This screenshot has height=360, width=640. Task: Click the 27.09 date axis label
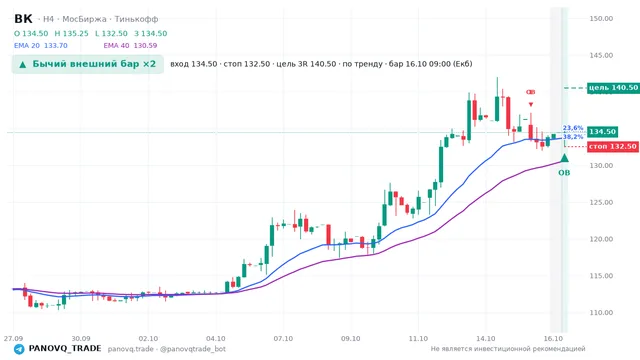[13, 339]
